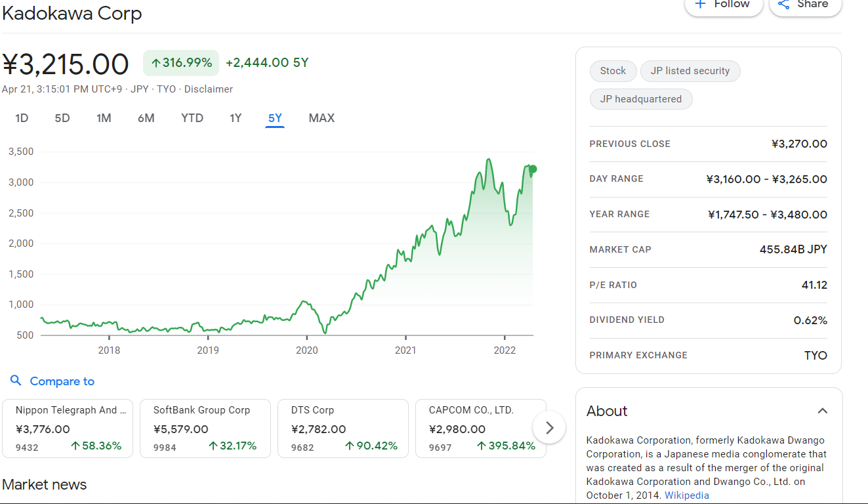
Task: Click the About heading
Action: 607,411
